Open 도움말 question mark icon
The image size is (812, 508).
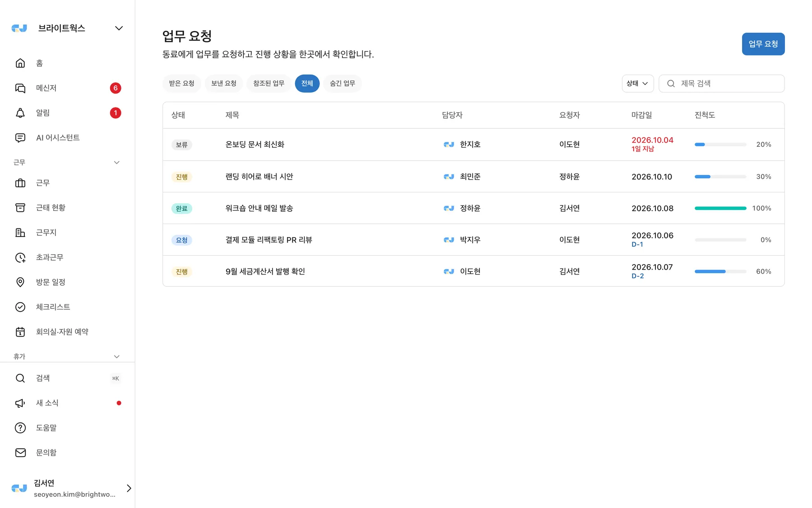click(x=20, y=428)
